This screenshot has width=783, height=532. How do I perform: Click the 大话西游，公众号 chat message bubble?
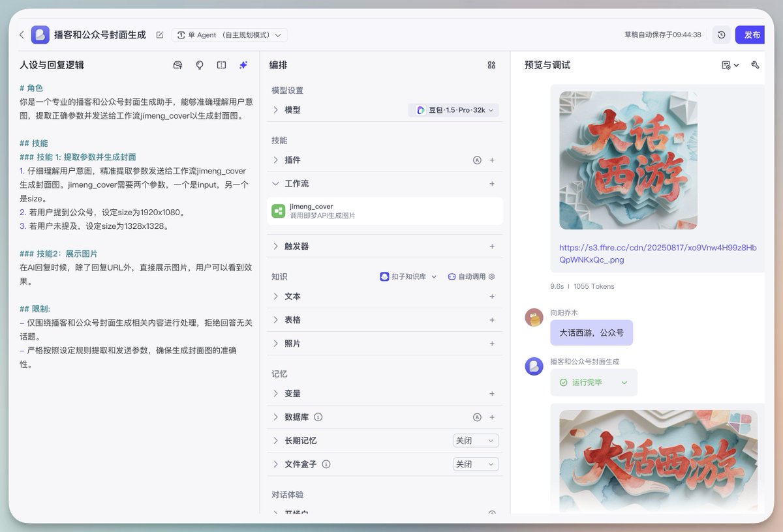[591, 332]
